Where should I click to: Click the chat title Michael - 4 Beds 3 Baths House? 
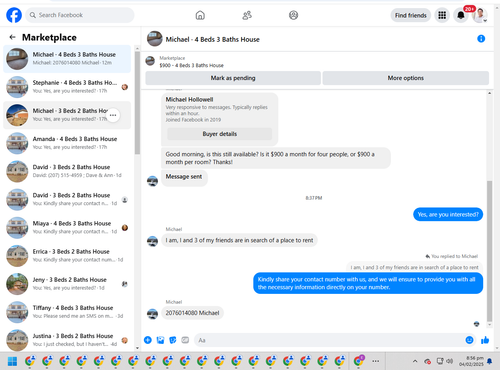pos(213,39)
